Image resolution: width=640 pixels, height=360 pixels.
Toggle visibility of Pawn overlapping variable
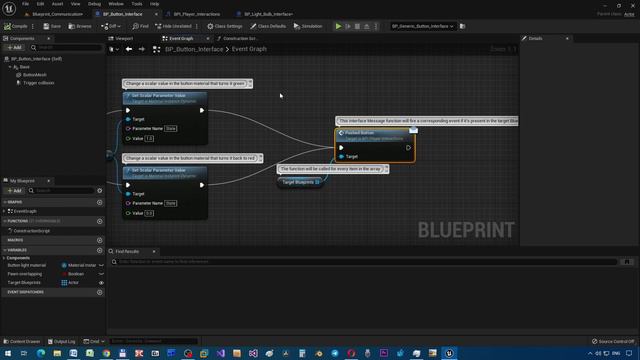[101, 274]
